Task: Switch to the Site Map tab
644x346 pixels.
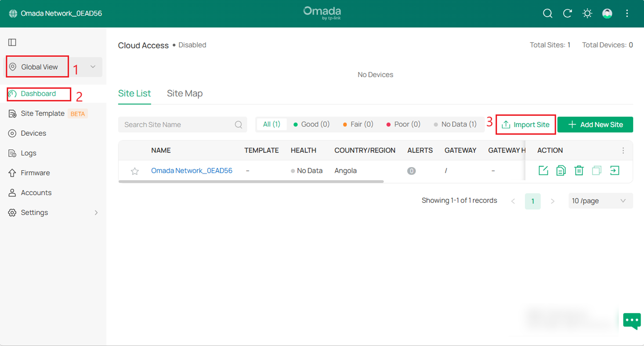Action: [x=184, y=93]
